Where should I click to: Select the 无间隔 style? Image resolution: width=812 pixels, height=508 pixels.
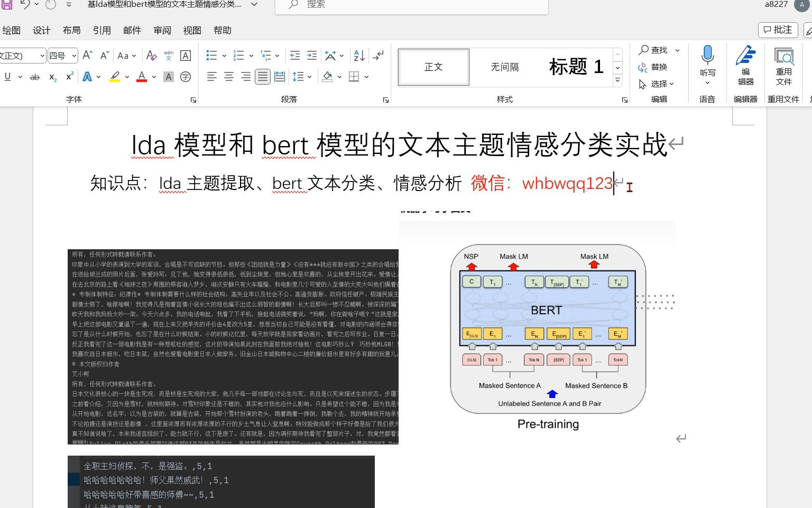[505, 67]
